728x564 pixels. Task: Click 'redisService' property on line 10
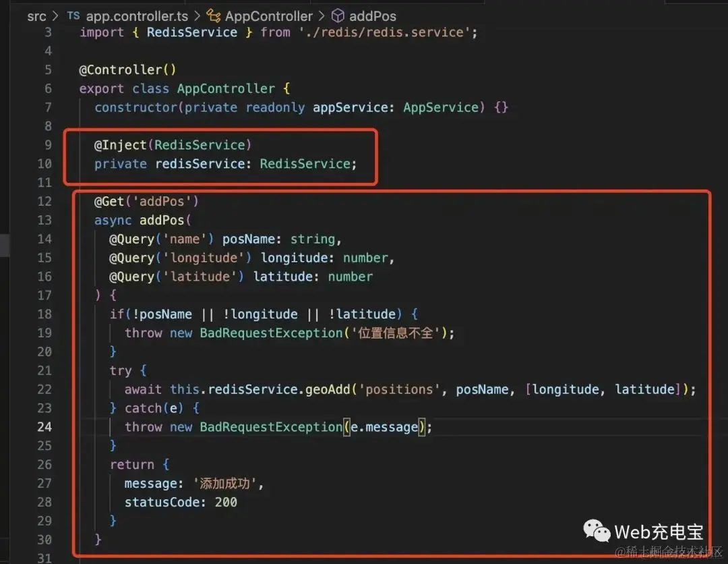click(x=199, y=164)
